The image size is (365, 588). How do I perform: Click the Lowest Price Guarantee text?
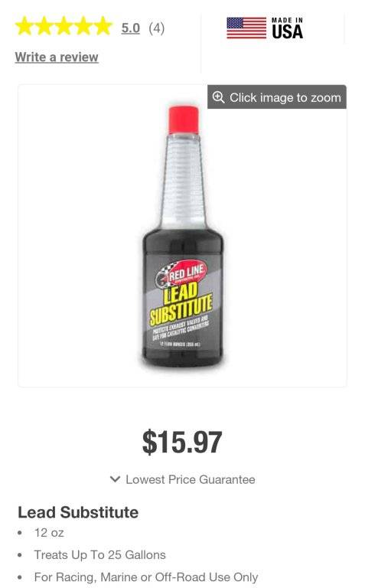191,479
